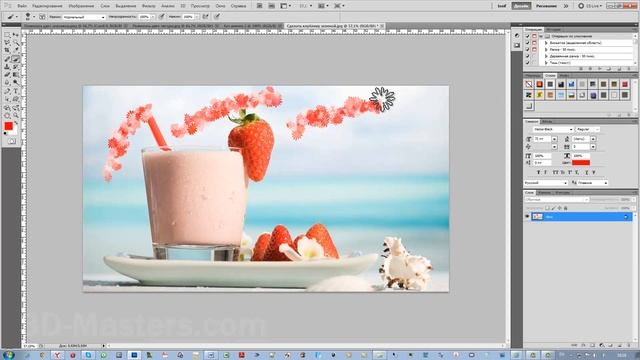
Task: Select the Move tool
Action: coord(16,35)
